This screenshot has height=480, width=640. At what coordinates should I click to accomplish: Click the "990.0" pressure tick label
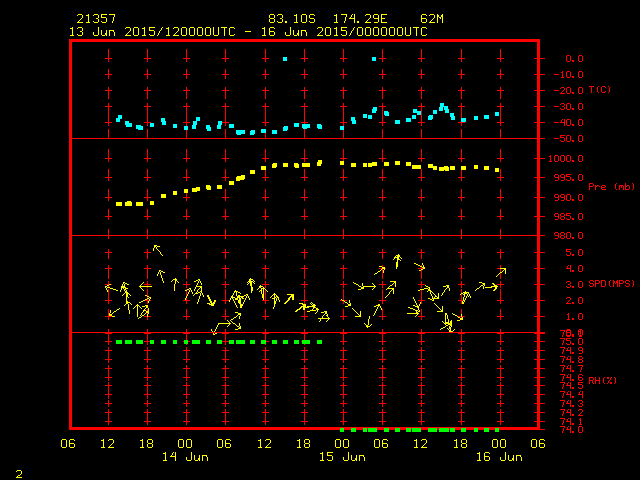(x=569, y=198)
